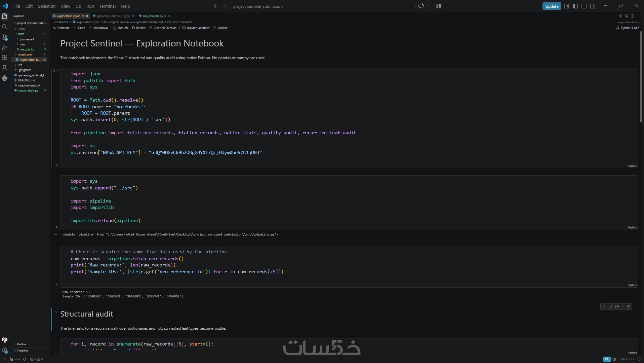Toggle the secondary sidebar layout button
This screenshot has width=644, height=363.
[593, 6]
